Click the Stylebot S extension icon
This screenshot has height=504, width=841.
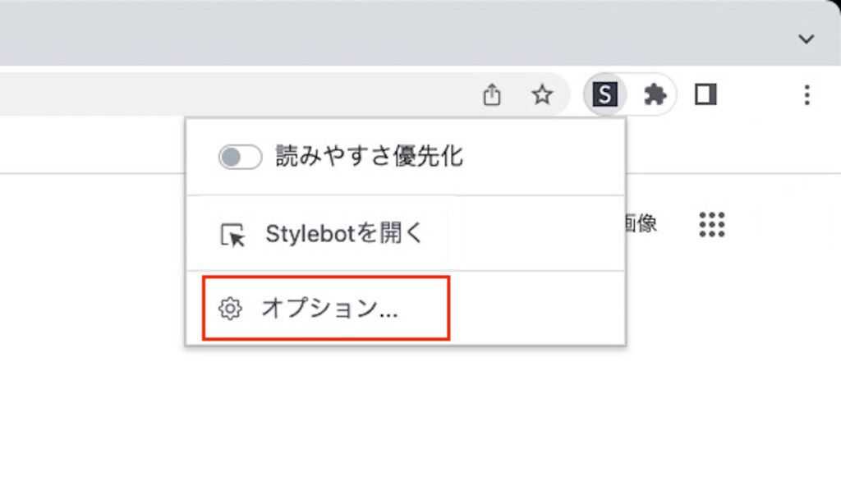[604, 94]
